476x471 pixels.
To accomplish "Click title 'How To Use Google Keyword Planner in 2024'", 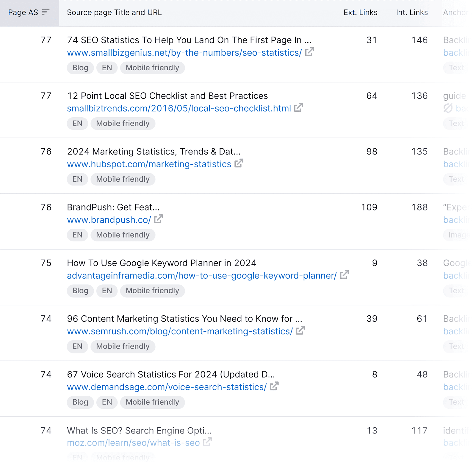I will click(162, 263).
